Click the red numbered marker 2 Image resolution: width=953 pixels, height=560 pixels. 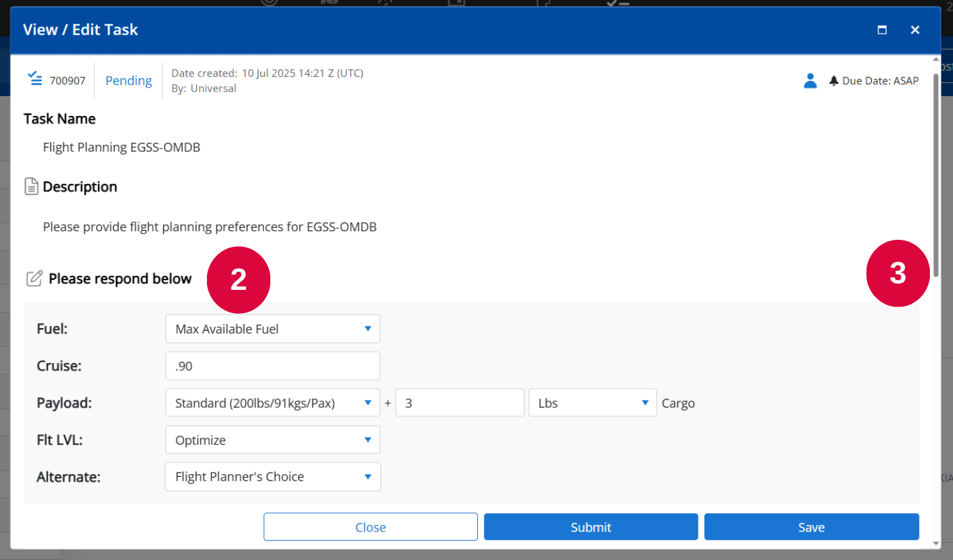(239, 280)
